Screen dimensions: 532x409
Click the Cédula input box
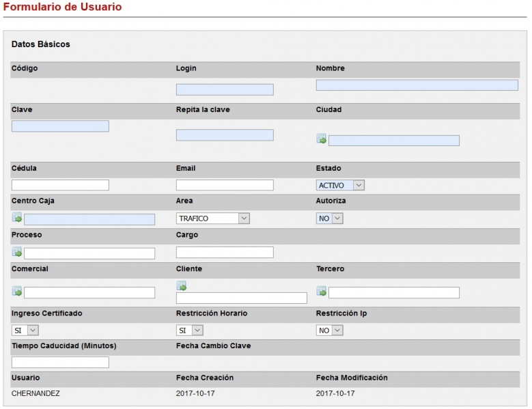coord(60,185)
